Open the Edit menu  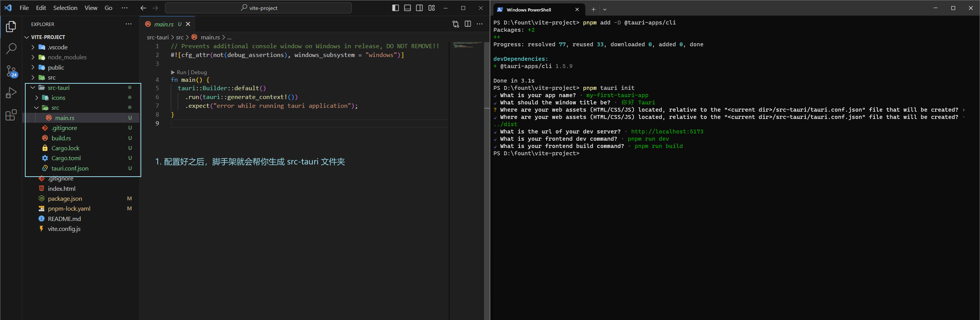(41, 8)
